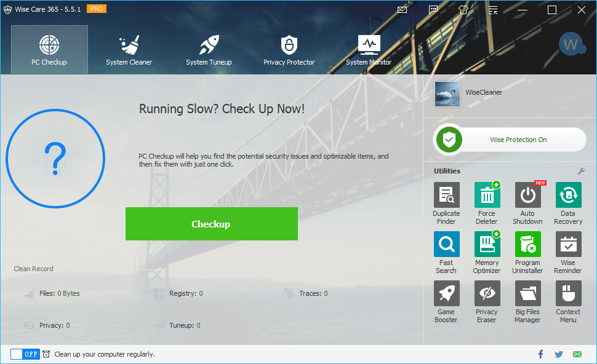
Task: Switch to System Cleaner tab
Action: click(x=129, y=49)
